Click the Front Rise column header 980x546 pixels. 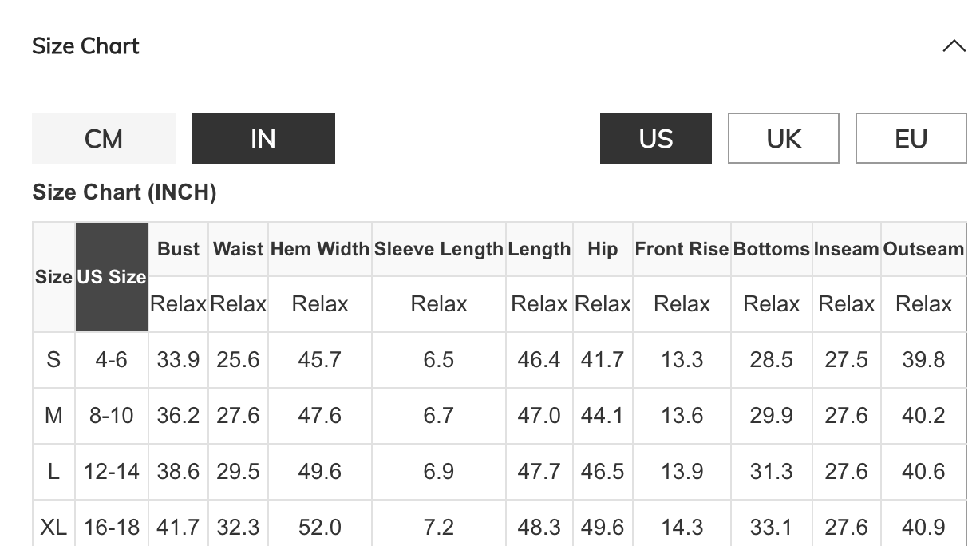pyautogui.click(x=682, y=249)
